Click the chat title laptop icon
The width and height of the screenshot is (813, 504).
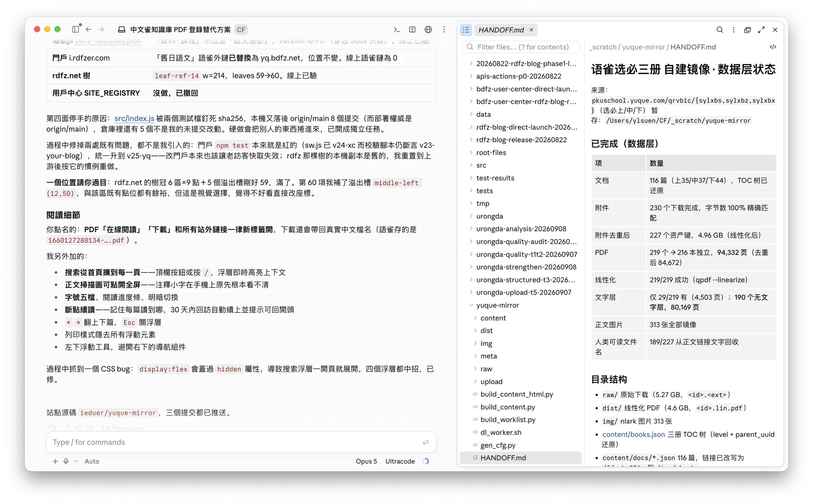(122, 30)
